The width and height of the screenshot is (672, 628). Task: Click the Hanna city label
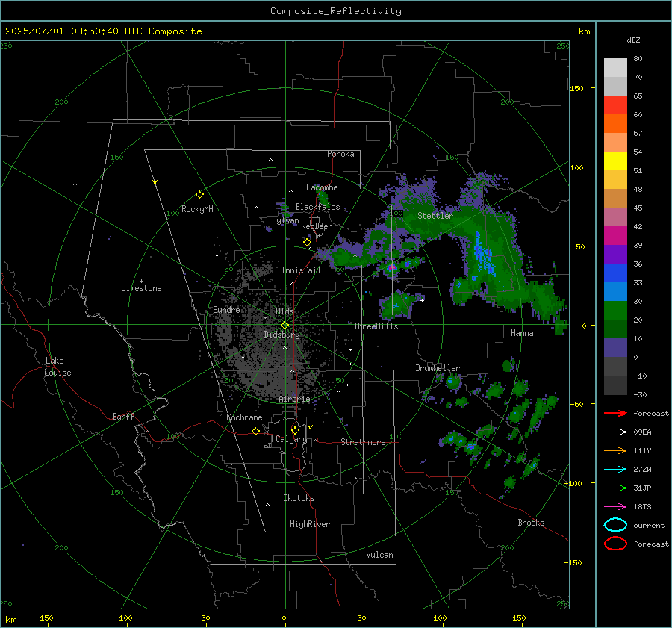[522, 333]
